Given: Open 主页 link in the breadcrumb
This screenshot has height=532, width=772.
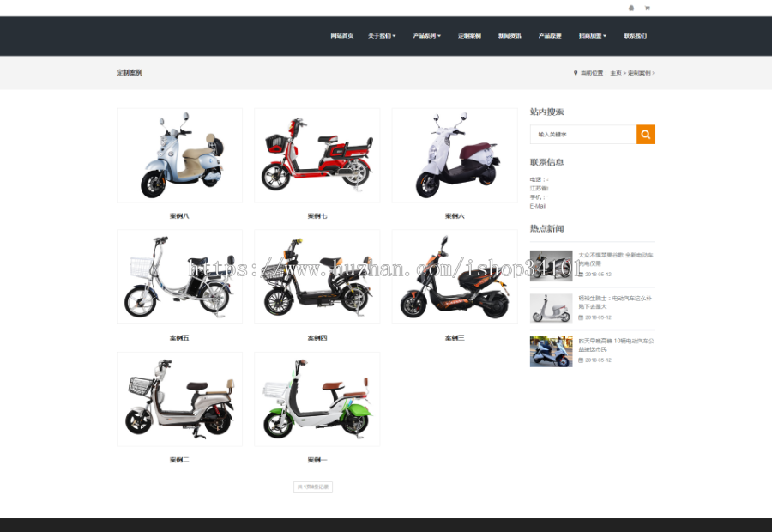Looking at the screenshot, I should [x=615, y=72].
